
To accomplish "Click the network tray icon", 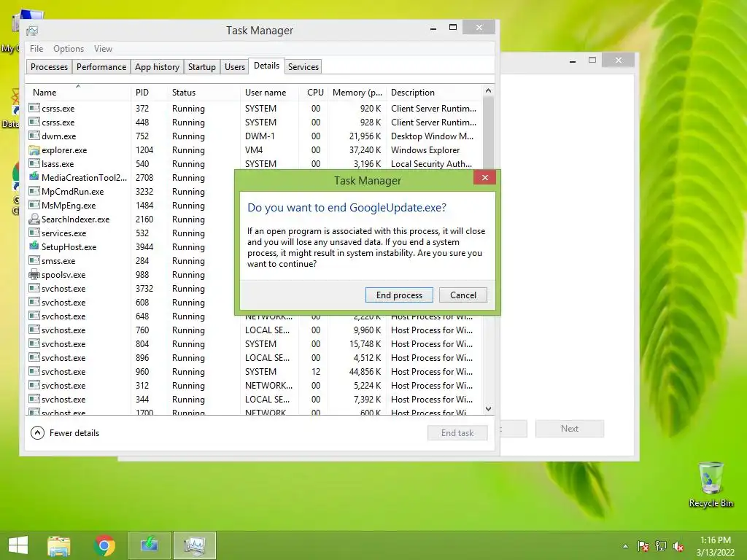I will [x=661, y=546].
